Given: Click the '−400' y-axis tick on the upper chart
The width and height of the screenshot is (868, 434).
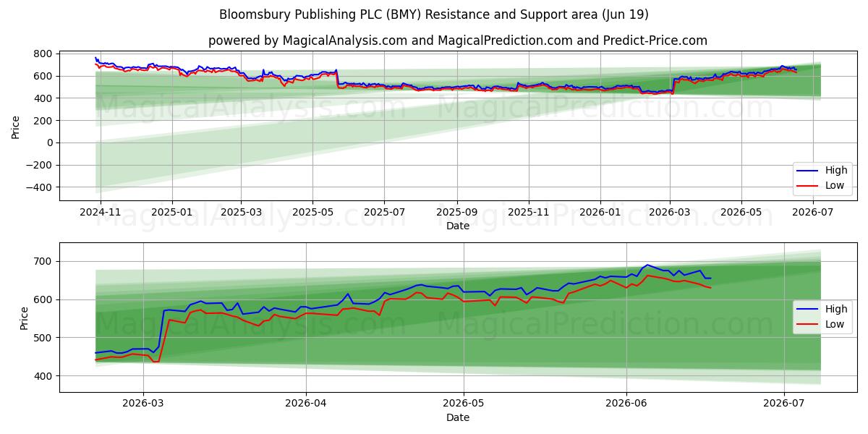Looking at the screenshot, I should 38,187.
